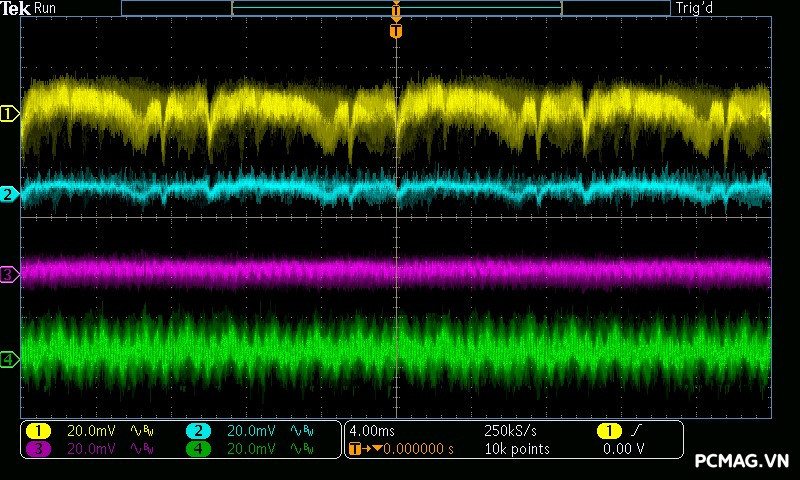
Task: Click the 4.00ms timebase readout
Action: [x=369, y=431]
